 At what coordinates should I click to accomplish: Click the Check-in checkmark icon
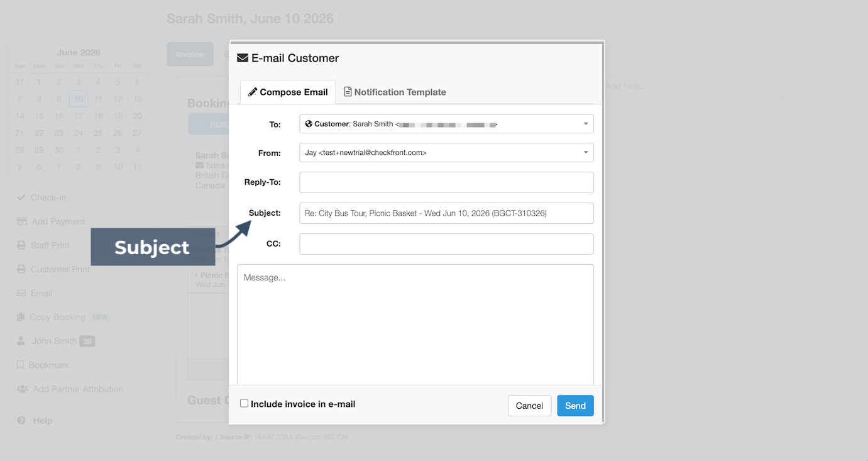(x=21, y=197)
